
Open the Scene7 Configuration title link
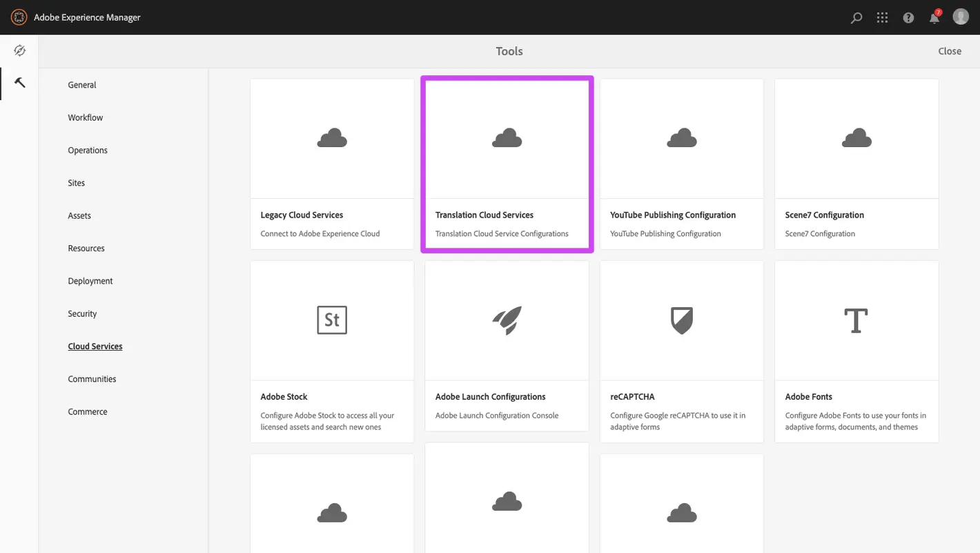(825, 215)
